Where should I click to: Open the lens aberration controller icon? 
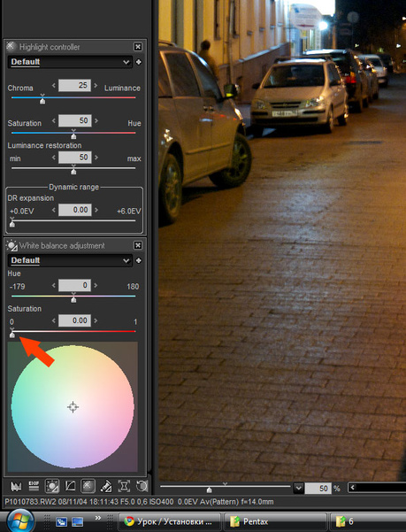point(124,487)
